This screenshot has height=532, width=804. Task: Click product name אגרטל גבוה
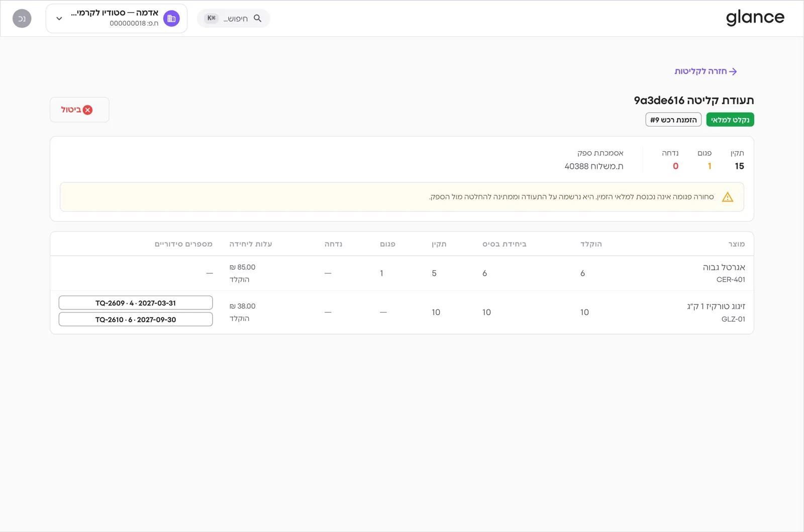[724, 267]
